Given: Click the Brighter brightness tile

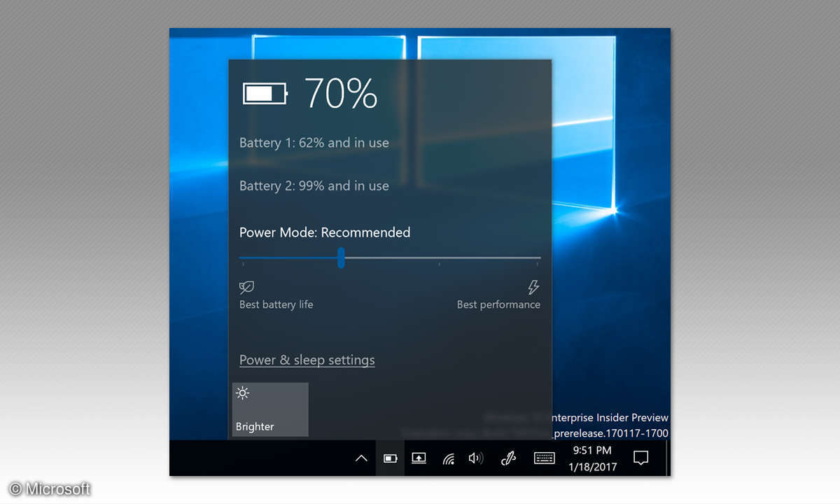Looking at the screenshot, I should coord(270,409).
